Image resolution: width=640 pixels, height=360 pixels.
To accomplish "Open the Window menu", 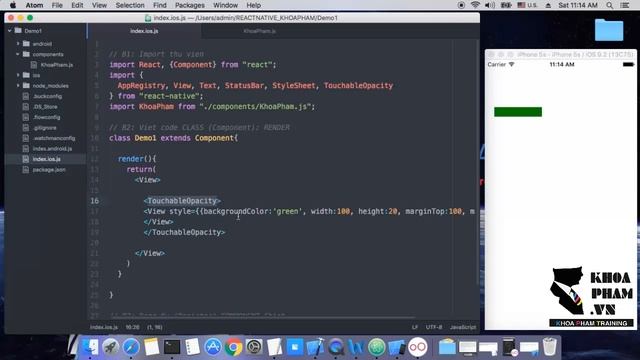I will 225,5.
